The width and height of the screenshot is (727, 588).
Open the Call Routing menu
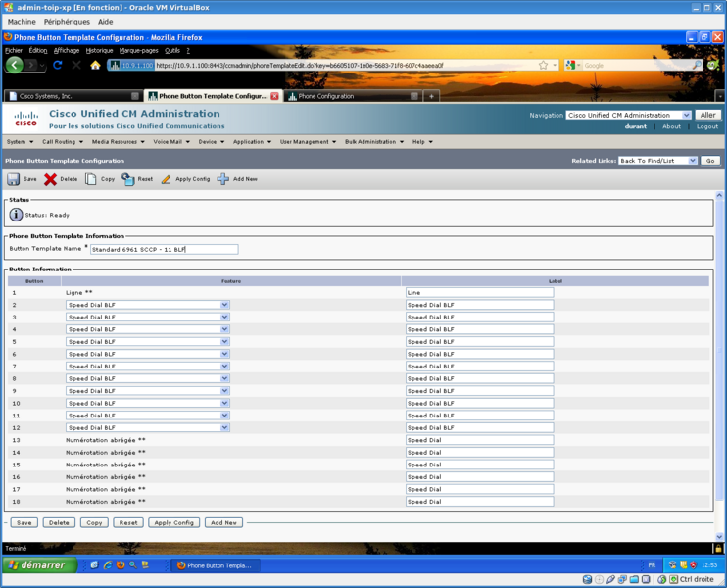pyautogui.click(x=62, y=141)
